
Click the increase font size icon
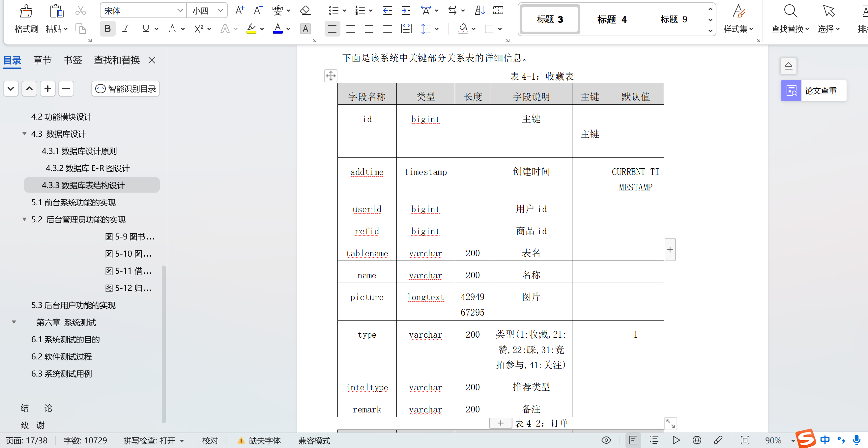click(240, 11)
